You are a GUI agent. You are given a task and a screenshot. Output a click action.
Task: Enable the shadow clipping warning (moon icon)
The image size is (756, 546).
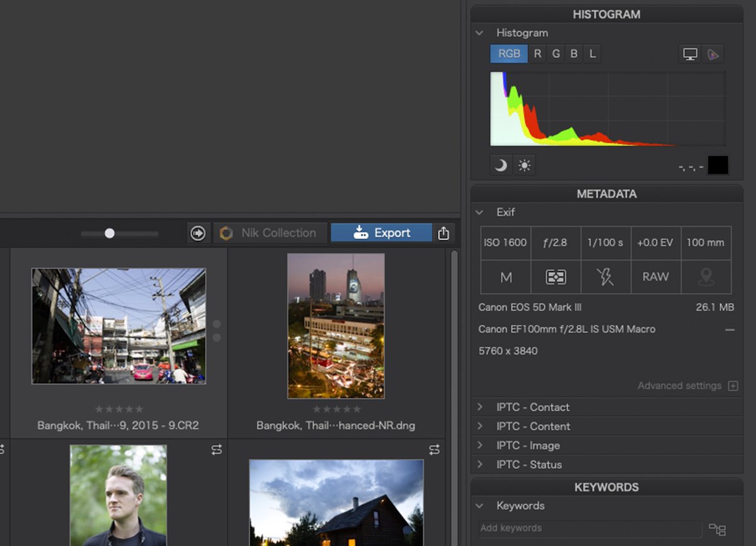click(501, 165)
